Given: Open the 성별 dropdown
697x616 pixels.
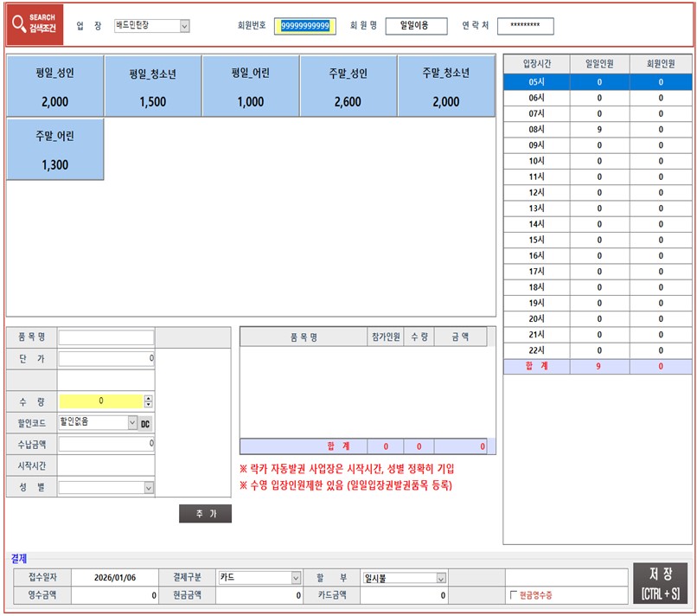Looking at the screenshot, I should pos(149,488).
